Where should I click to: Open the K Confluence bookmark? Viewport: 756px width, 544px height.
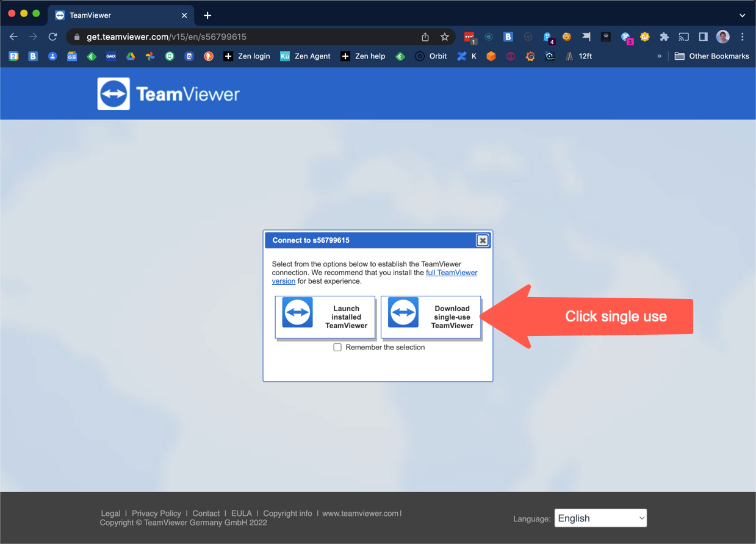pos(467,56)
